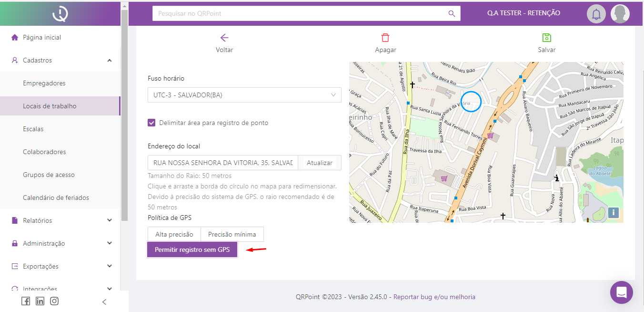The width and height of the screenshot is (644, 312).
Task: Go to Colaboradores in the sidebar
Action: 44,152
